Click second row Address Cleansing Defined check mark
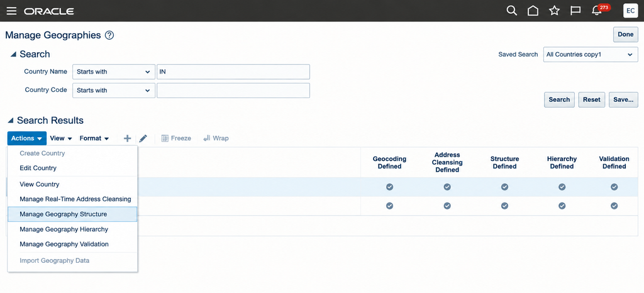Image resolution: width=644 pixels, height=293 pixels. click(447, 206)
